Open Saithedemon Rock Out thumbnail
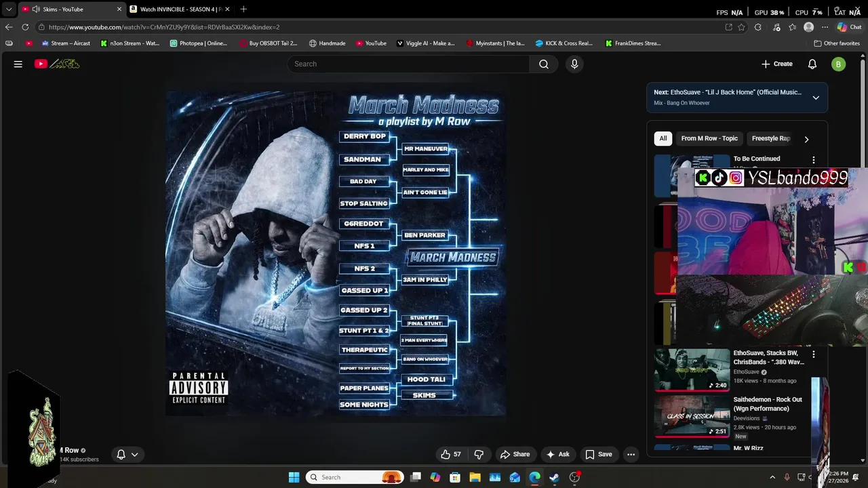 click(692, 416)
